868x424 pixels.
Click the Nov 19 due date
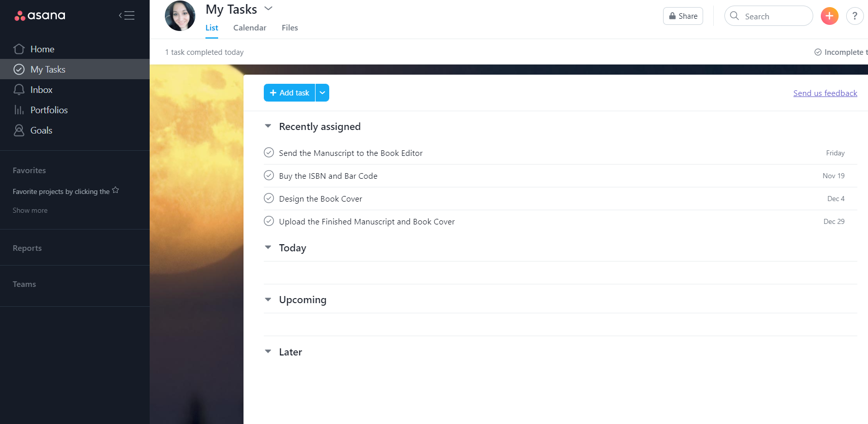[x=834, y=176]
